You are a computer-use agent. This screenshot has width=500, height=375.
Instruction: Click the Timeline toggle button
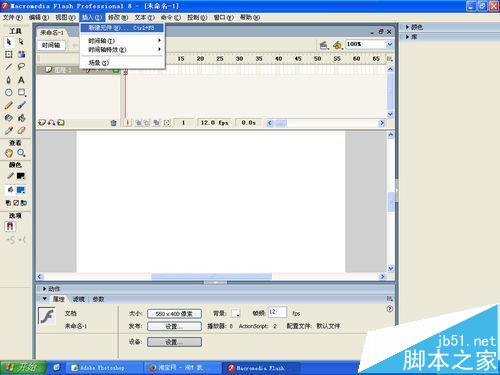click(x=51, y=45)
